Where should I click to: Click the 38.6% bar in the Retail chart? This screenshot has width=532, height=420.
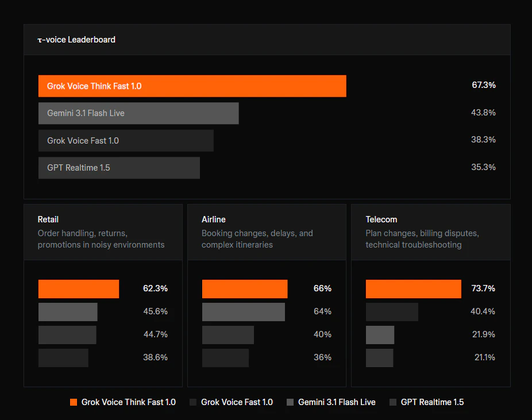pos(63,357)
